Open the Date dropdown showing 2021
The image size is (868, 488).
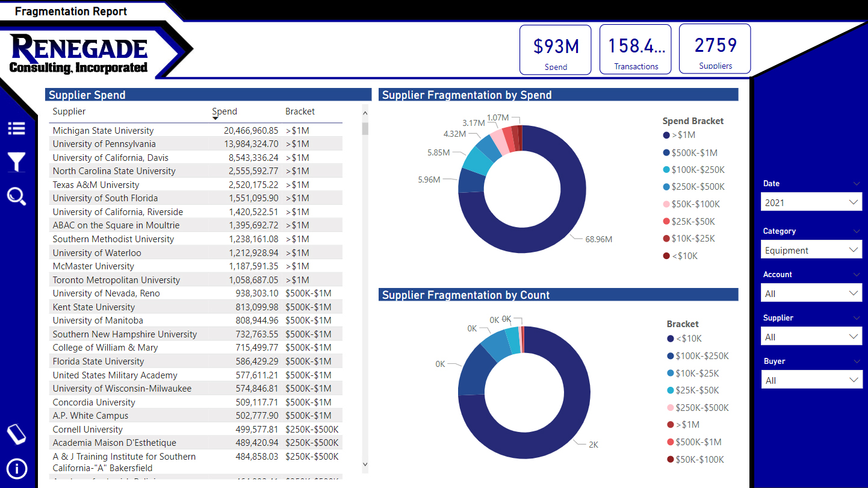click(x=811, y=202)
